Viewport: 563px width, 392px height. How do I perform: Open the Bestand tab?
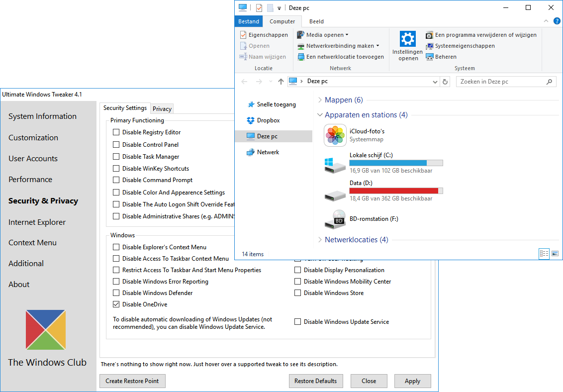(249, 21)
